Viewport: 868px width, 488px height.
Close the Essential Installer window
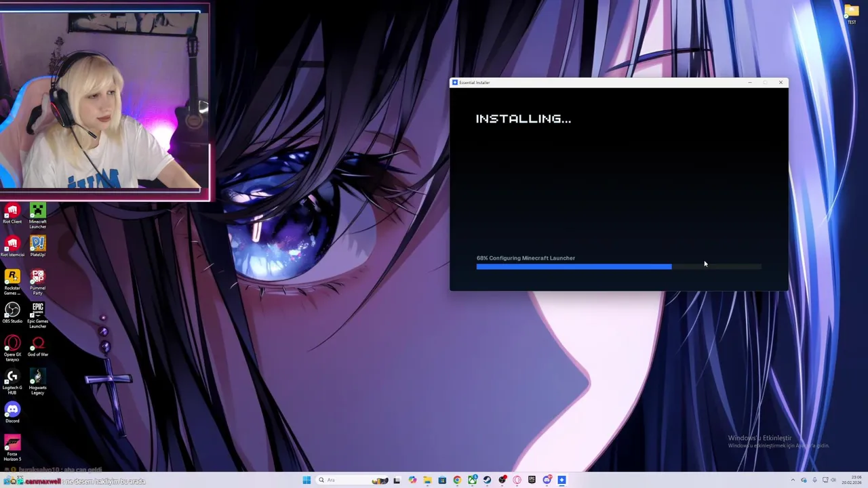[x=781, y=83]
